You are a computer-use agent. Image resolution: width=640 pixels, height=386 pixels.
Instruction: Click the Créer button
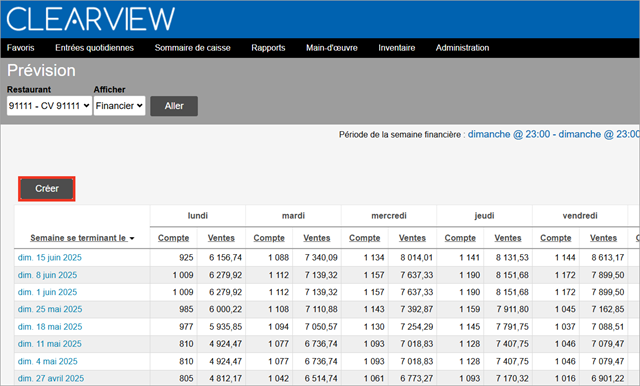(47, 189)
